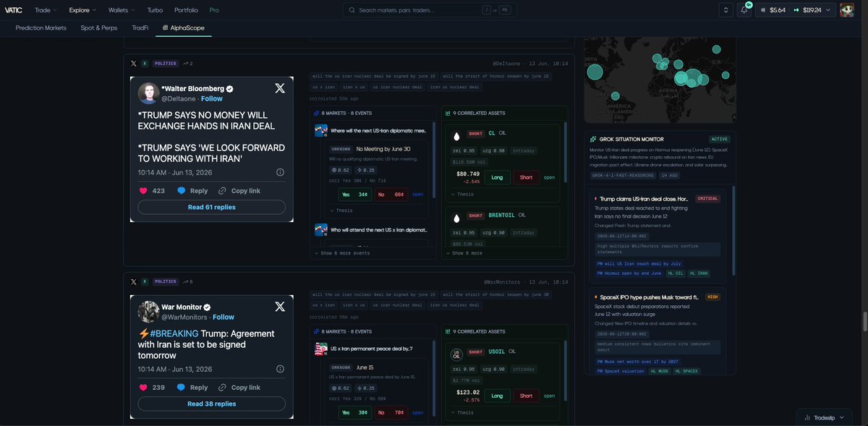This screenshot has height=426, width=868.
Task: Open the VATIC home logo
Action: 14,10
